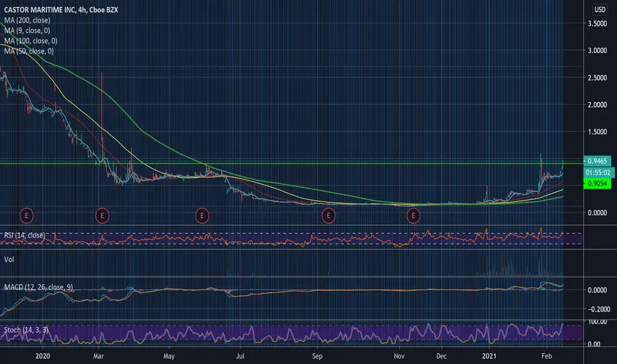Click the 2020 label on time axis
This screenshot has width=617, height=364.
[42, 356]
